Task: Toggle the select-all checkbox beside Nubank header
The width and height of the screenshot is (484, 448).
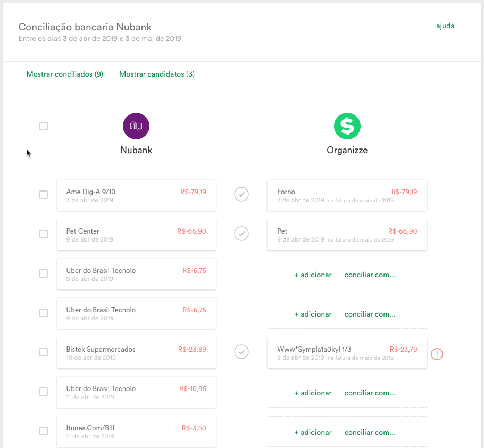Action: [44, 126]
